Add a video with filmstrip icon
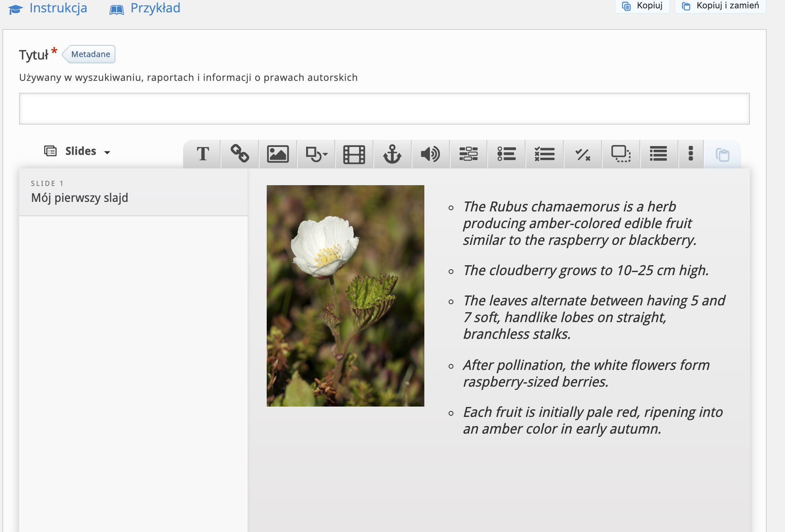 pyautogui.click(x=354, y=154)
